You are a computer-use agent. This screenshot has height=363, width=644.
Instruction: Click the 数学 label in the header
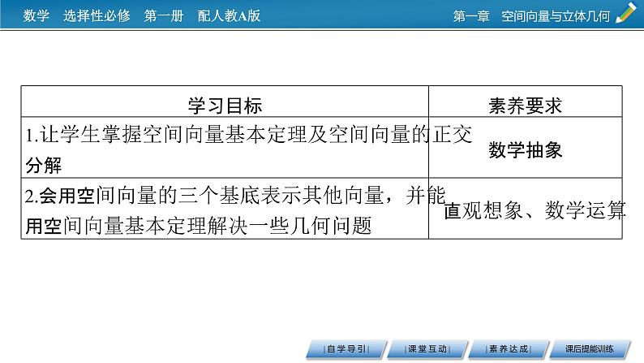(x=36, y=15)
